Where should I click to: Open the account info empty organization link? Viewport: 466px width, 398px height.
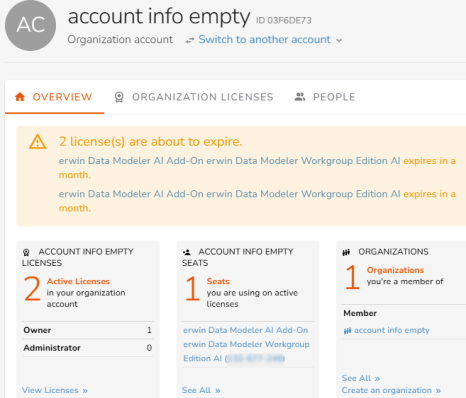pyautogui.click(x=392, y=330)
